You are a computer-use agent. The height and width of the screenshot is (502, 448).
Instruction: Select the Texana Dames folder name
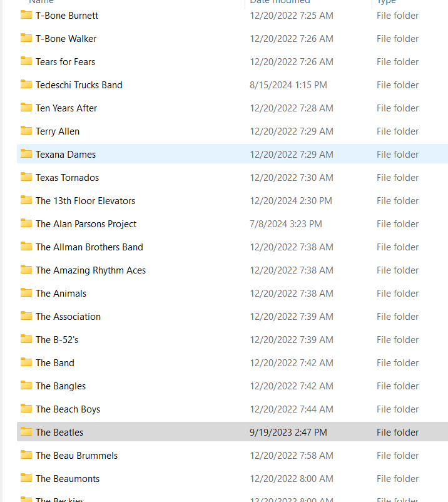(66, 155)
